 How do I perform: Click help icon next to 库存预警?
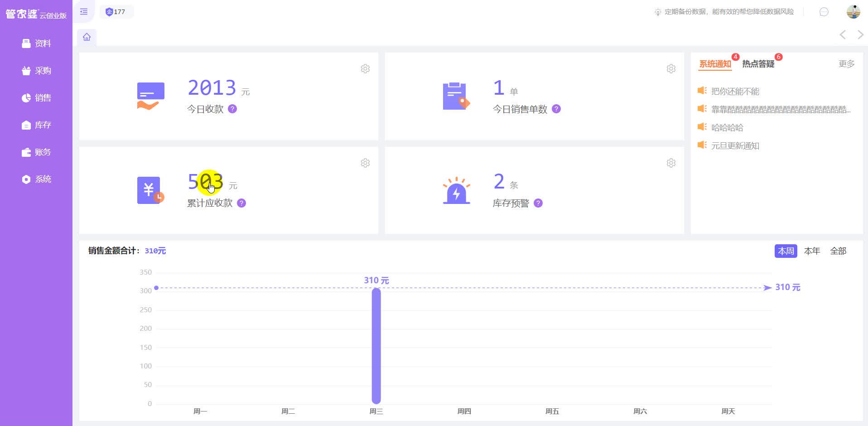point(538,203)
